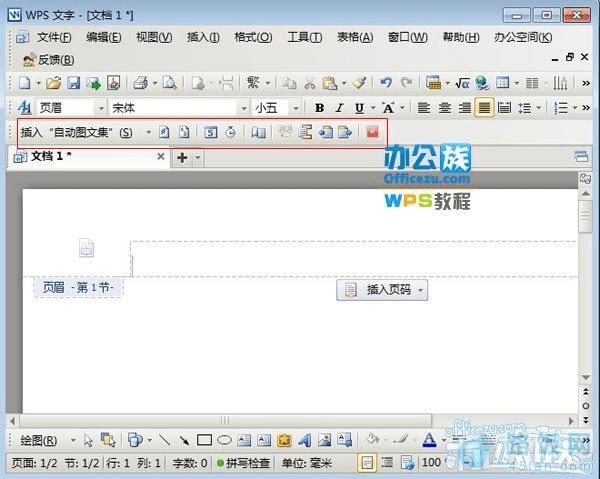Click the select objects pointer tool
The image size is (600, 479).
click(88, 440)
